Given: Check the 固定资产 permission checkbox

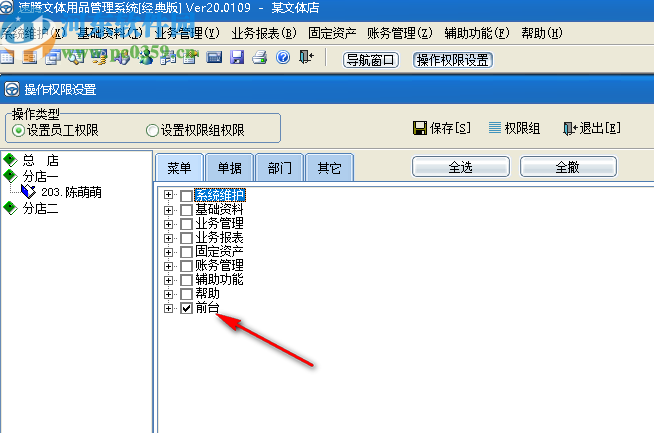Looking at the screenshot, I should [186, 252].
